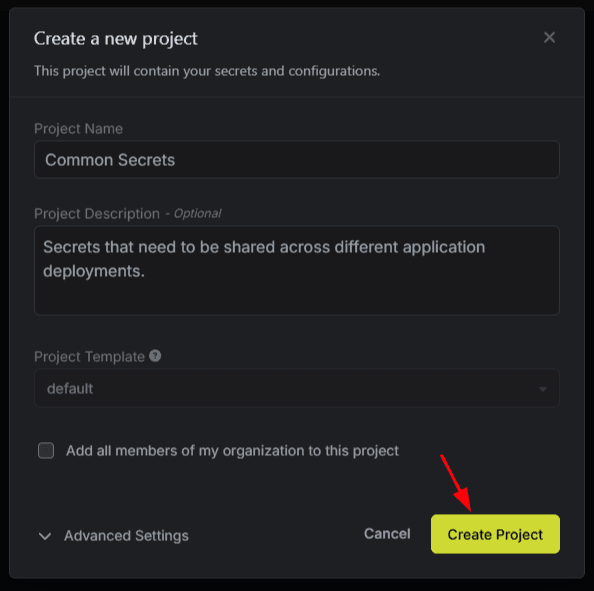This screenshot has height=591, width=594.
Task: Click the 'Create a new project' dialog title
Action: 116,39
